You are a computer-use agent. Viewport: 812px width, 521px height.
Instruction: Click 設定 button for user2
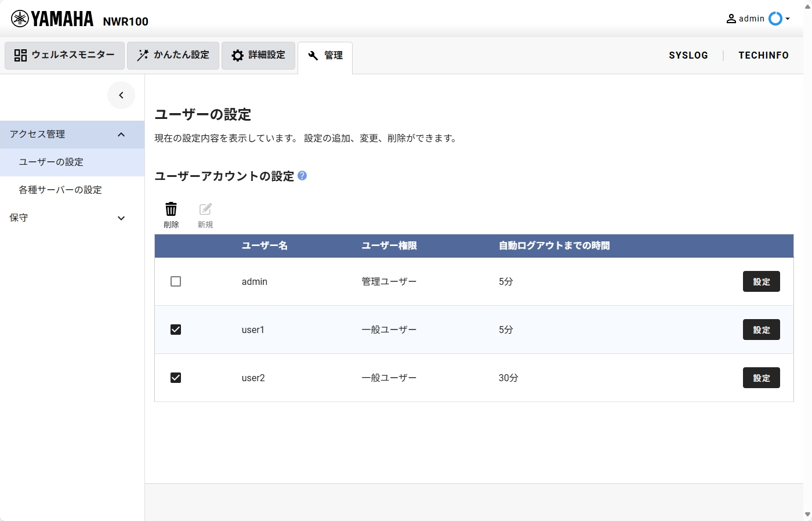(x=761, y=377)
